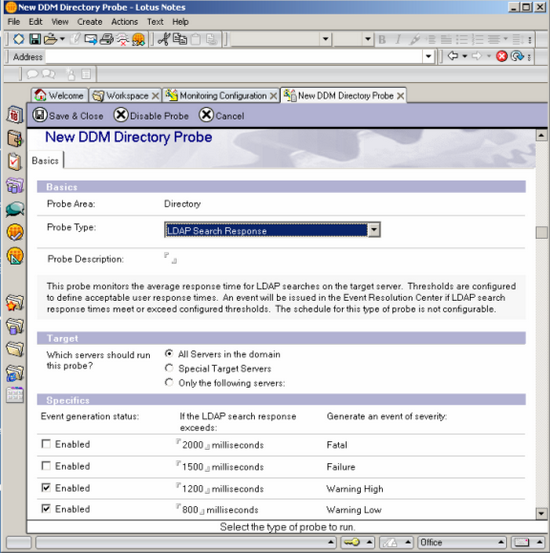Open the Office location status bar selector
The width and height of the screenshot is (550, 553).
[461, 542]
